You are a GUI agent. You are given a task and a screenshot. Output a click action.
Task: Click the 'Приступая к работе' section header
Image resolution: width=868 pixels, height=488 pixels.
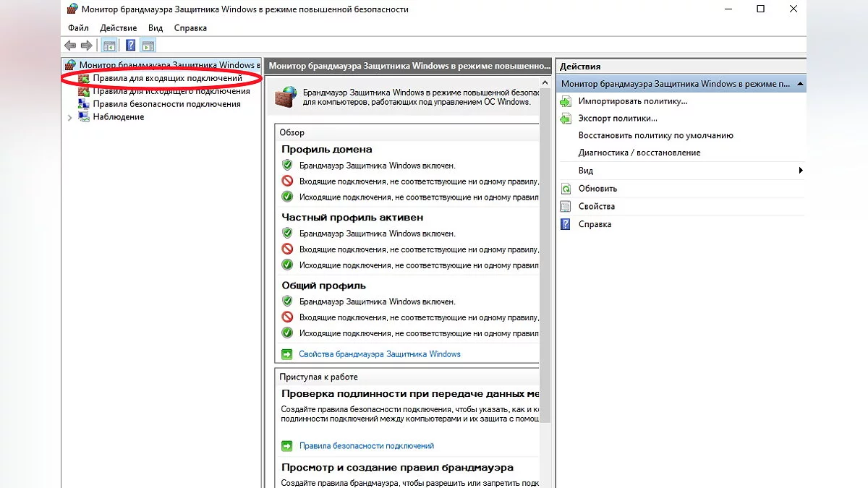coord(318,377)
